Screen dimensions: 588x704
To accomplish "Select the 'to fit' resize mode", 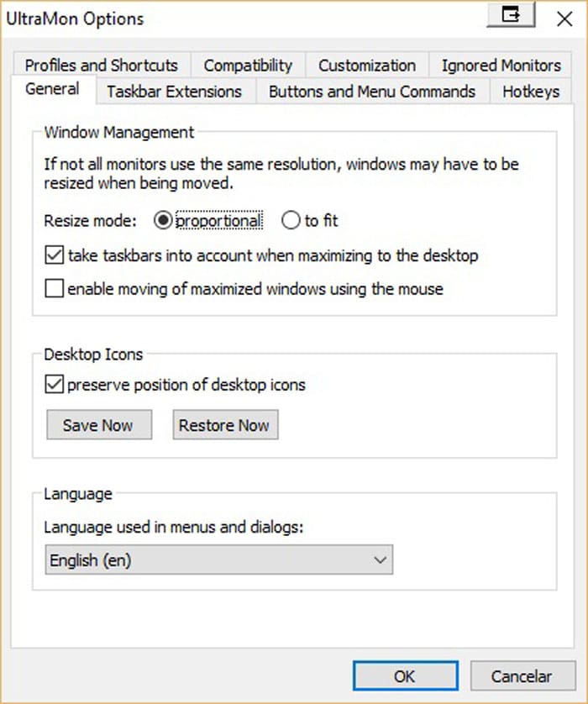I will 291,220.
